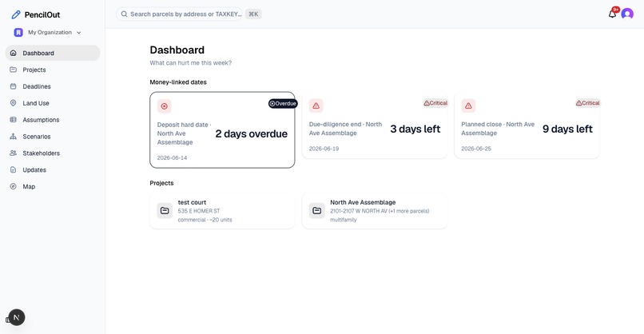Click the Assumptions table icon
Viewport: 644px width, 334px height.
pyautogui.click(x=13, y=120)
